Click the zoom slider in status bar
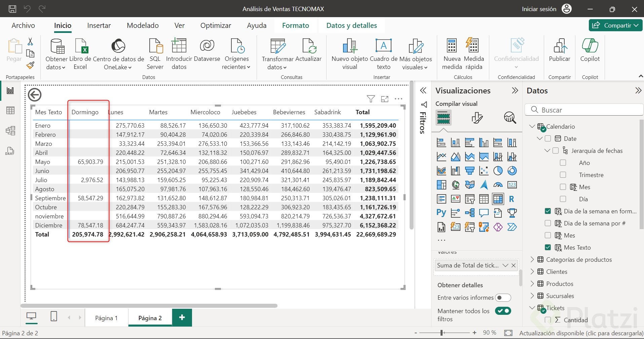 coord(442,333)
